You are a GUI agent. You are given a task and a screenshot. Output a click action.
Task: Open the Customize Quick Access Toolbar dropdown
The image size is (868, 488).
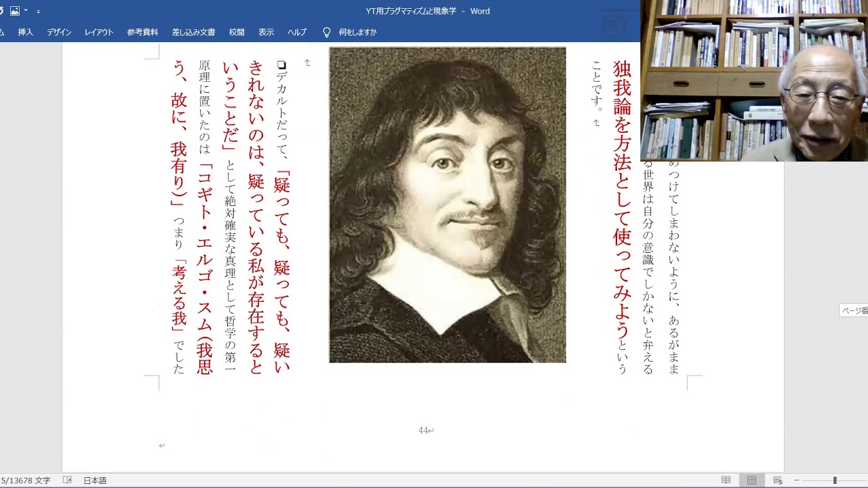coord(38,12)
